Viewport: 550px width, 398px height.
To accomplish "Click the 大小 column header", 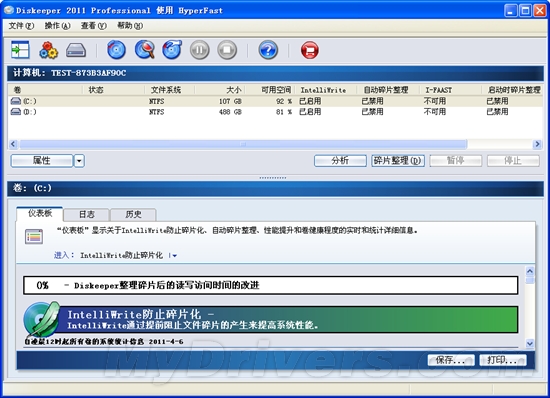I will pyautogui.click(x=220, y=90).
